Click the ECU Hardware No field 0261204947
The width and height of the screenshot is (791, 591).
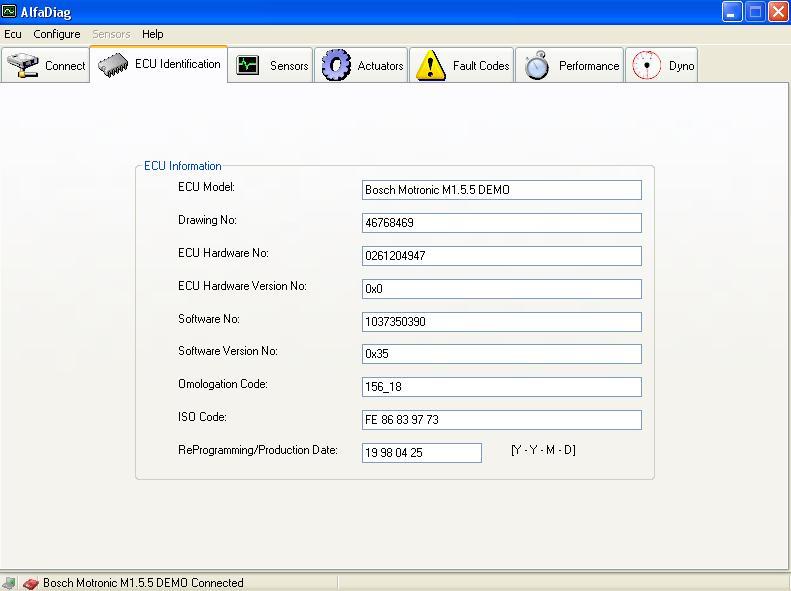pos(501,256)
